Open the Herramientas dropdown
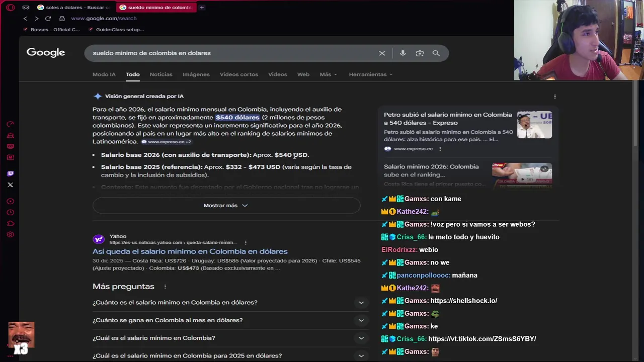Viewport: 644px width, 362px height. 371,74
